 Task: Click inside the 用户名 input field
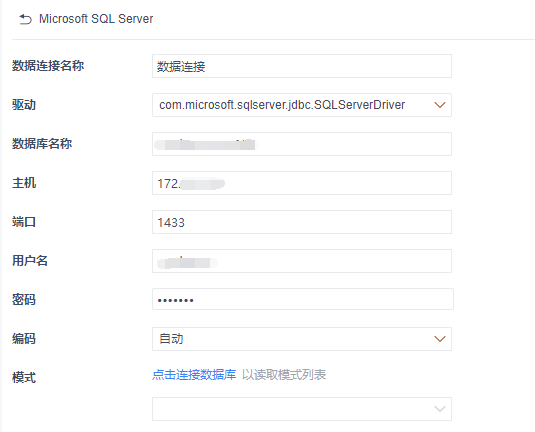302,261
